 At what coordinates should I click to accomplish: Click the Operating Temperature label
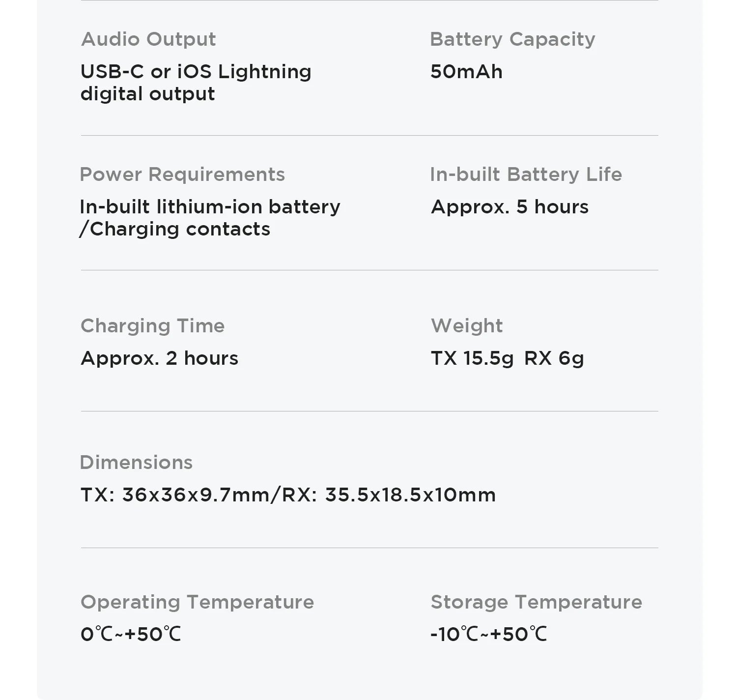tap(197, 602)
